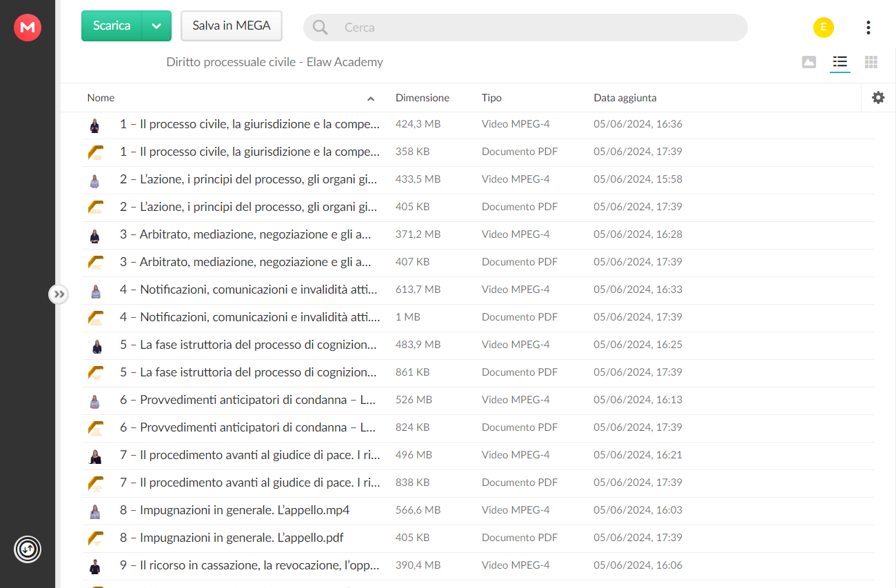
Task: Expand the sidebar with double-chevron button
Action: [59, 294]
